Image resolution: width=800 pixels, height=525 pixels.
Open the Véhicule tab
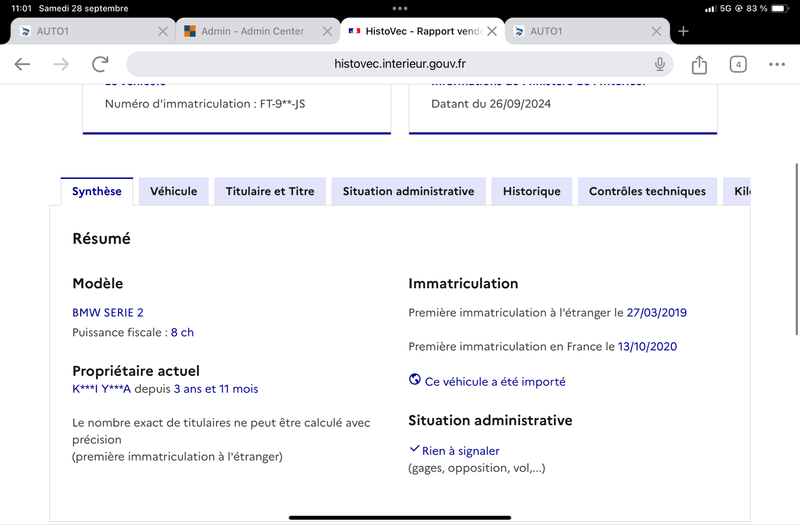coord(173,191)
